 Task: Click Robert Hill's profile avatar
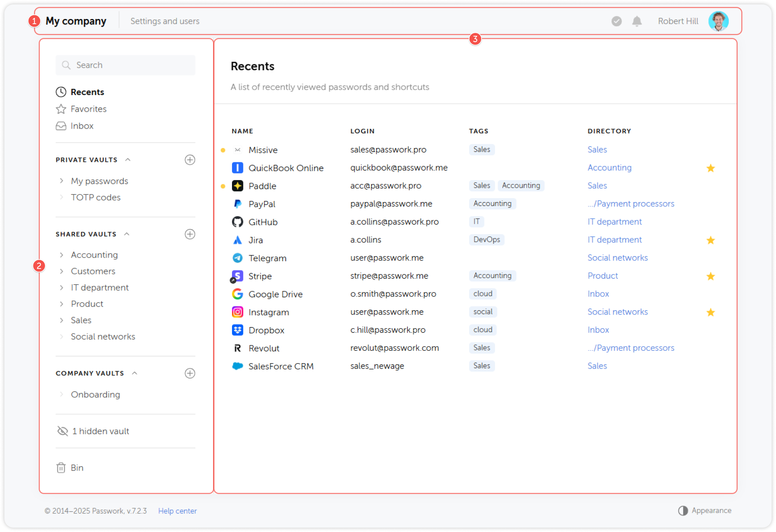pyautogui.click(x=718, y=21)
